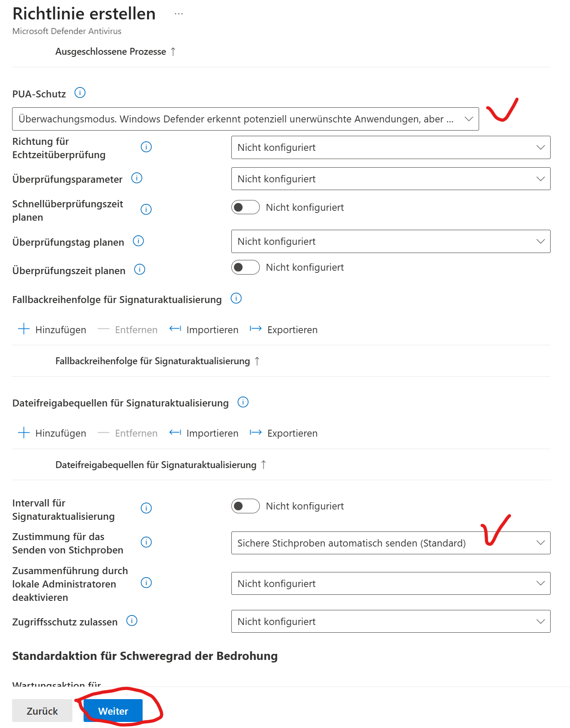570x728 pixels.
Task: Show info for Zustimmung für das Senden von Stichproben
Action: (x=146, y=542)
